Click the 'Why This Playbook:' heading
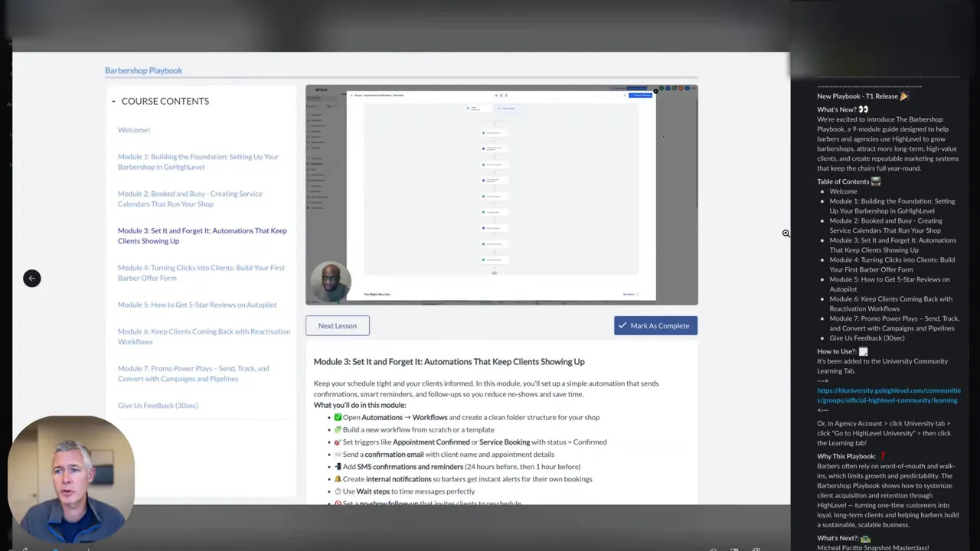 (x=851, y=457)
